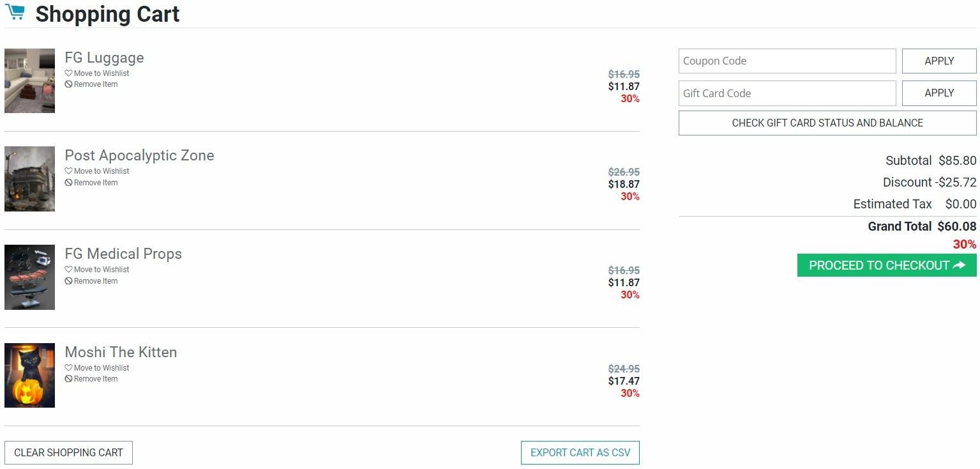Proceed to checkout
980x469 pixels.
coord(886,265)
